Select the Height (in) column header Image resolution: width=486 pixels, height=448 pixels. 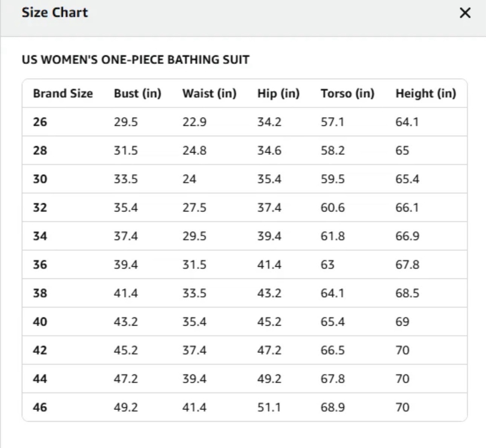click(x=426, y=93)
